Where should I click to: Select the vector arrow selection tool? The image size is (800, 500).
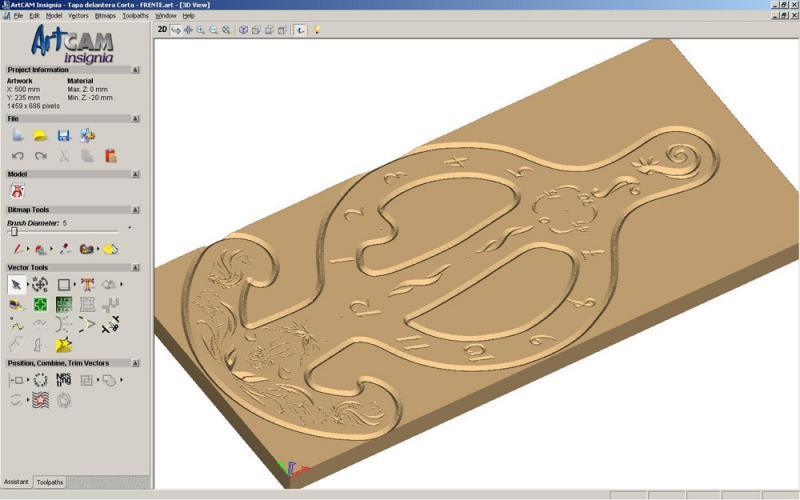point(16,285)
